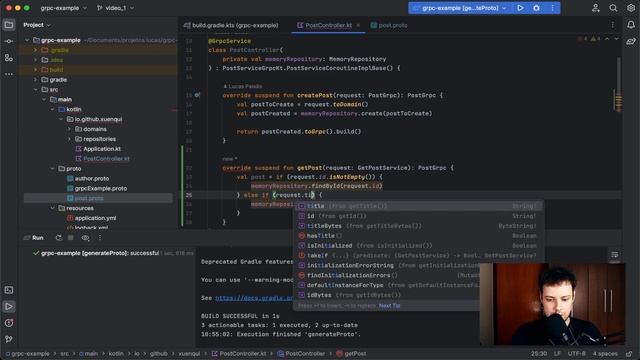Screen dimensions: 640x360
Task: Open the Run tool window sidebar icon
Action: 9,307
